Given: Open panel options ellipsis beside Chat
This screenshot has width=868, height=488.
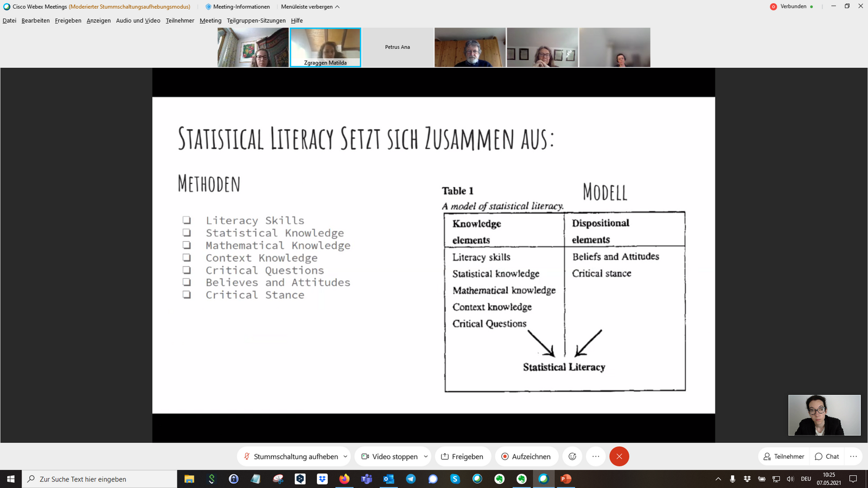Looking at the screenshot, I should [853, 457].
